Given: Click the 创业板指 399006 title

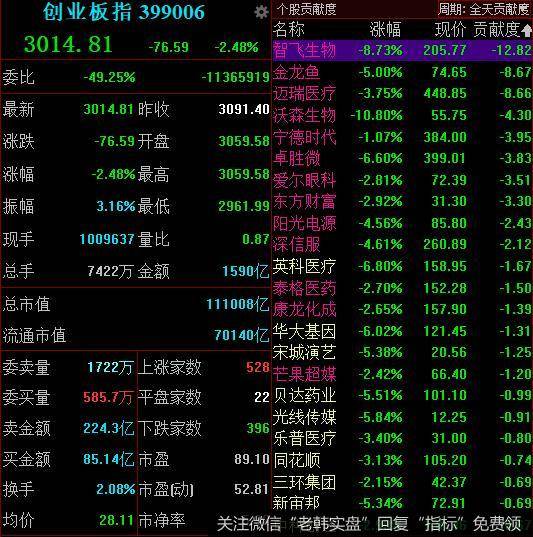Looking at the screenshot, I should [124, 12].
